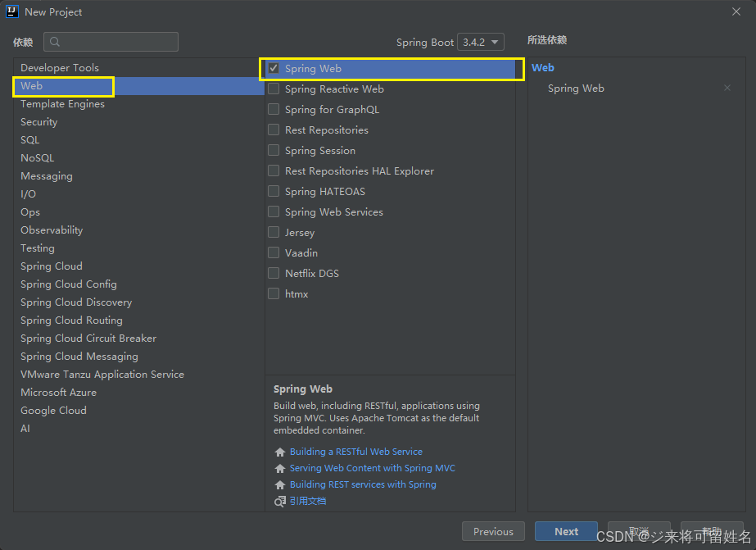Focus the dependency search field
This screenshot has height=550, width=756.
click(x=111, y=42)
